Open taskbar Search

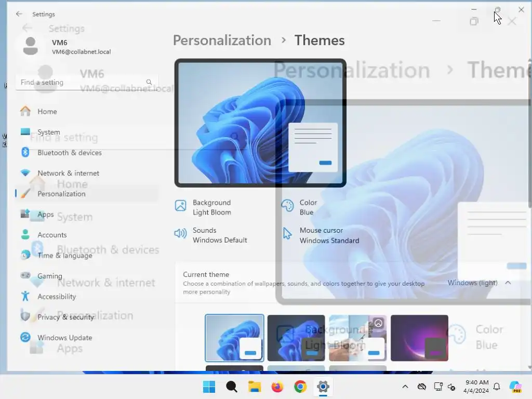(x=232, y=387)
